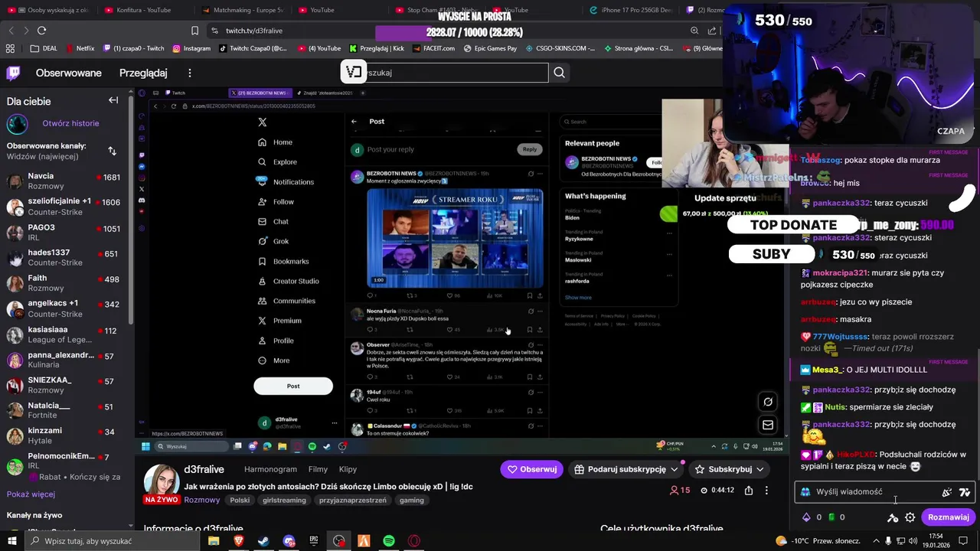Open the Bits balance icon under chat

coord(806,517)
